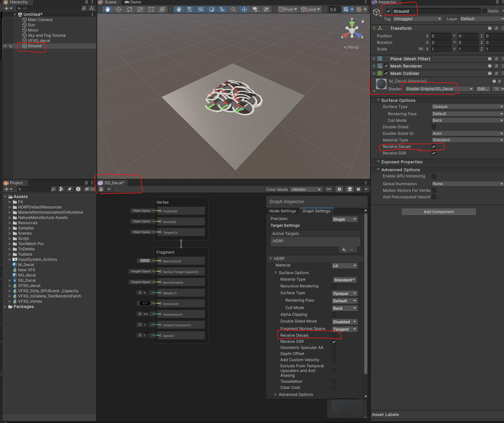Click the M_Decal material sphere preview
This screenshot has width=504, height=423.
pyautogui.click(x=381, y=84)
